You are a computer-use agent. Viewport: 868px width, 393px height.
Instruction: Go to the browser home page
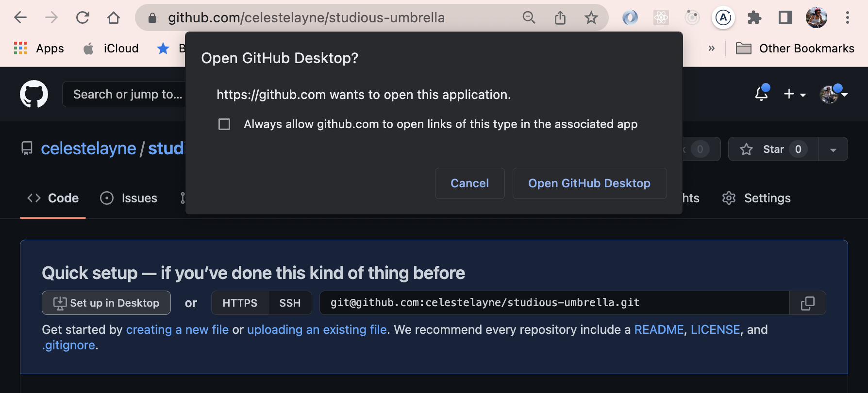(x=114, y=18)
